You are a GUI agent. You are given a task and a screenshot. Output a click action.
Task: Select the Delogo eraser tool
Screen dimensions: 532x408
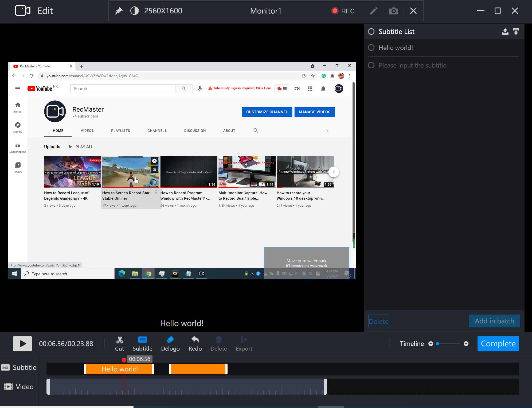(170, 344)
